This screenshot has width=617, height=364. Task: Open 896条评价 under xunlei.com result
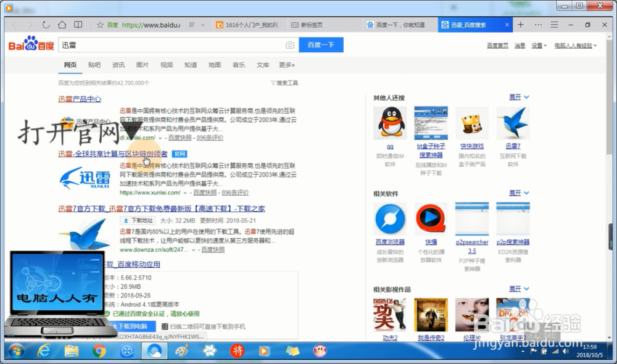point(235,192)
